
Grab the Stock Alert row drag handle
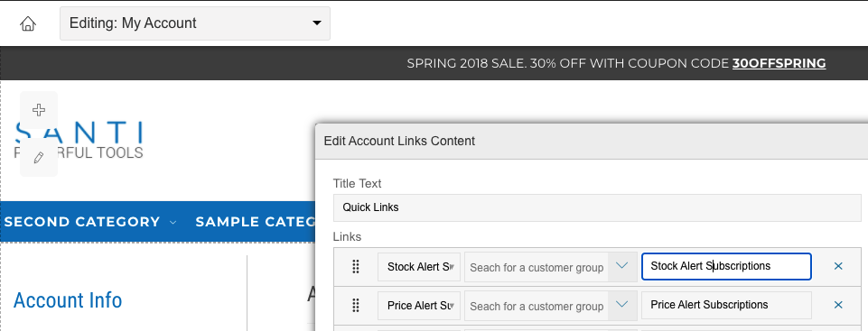pos(356,267)
